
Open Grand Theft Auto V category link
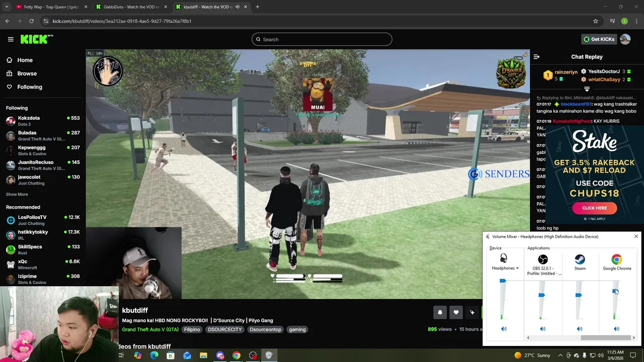click(x=150, y=329)
